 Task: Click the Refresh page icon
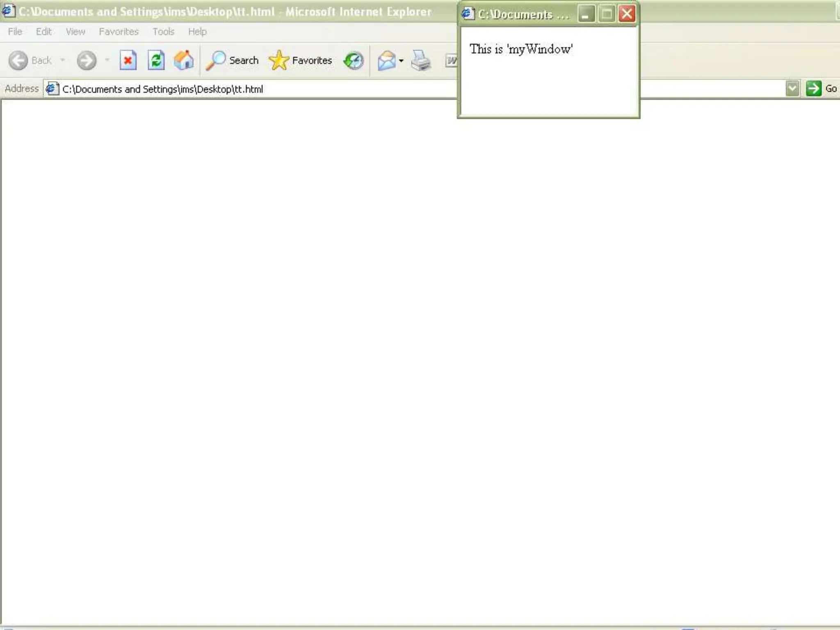[x=156, y=61]
